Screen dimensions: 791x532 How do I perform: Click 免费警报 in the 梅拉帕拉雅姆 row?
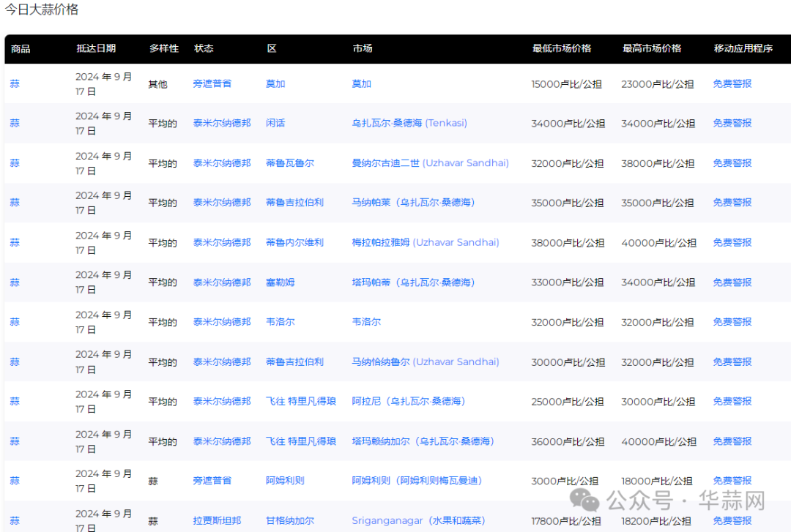[x=732, y=242]
